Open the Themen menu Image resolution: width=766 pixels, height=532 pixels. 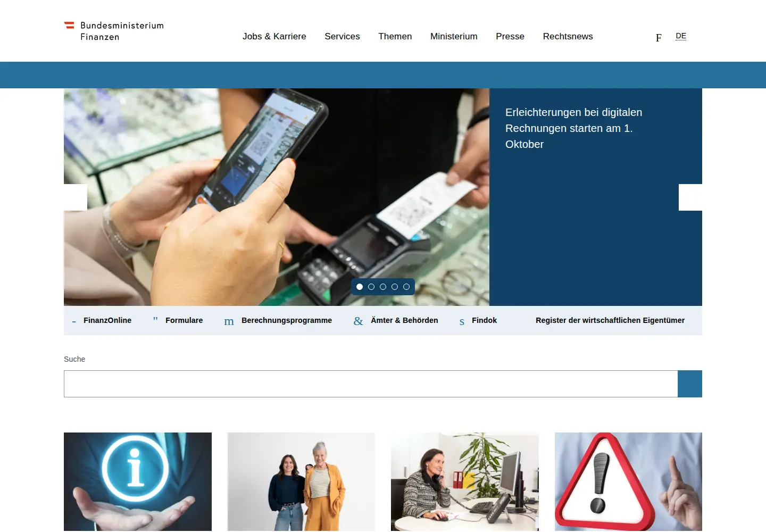click(x=395, y=36)
